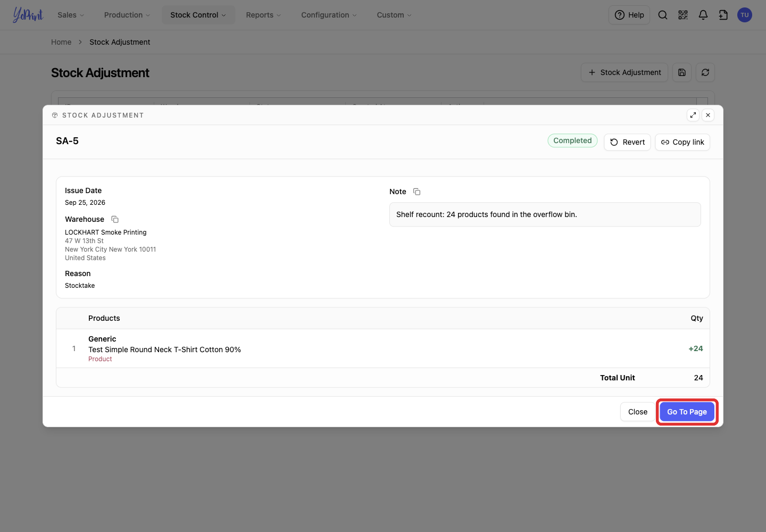The height and width of the screenshot is (532, 766).
Task: Click the save view icon beside Stock Adjustment button
Action: click(x=682, y=72)
